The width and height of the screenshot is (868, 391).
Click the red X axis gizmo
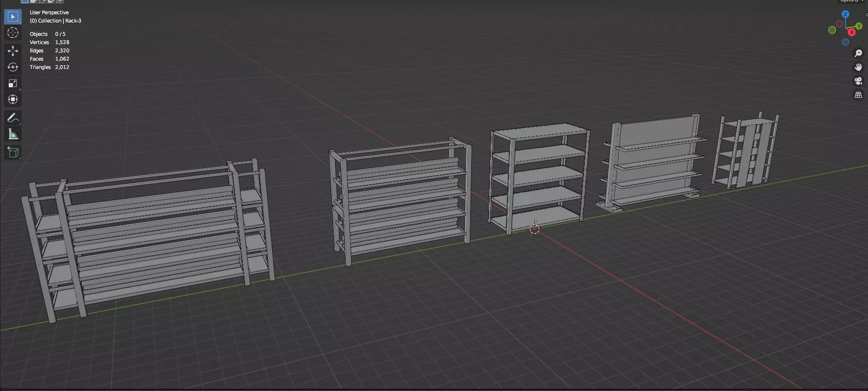852,32
